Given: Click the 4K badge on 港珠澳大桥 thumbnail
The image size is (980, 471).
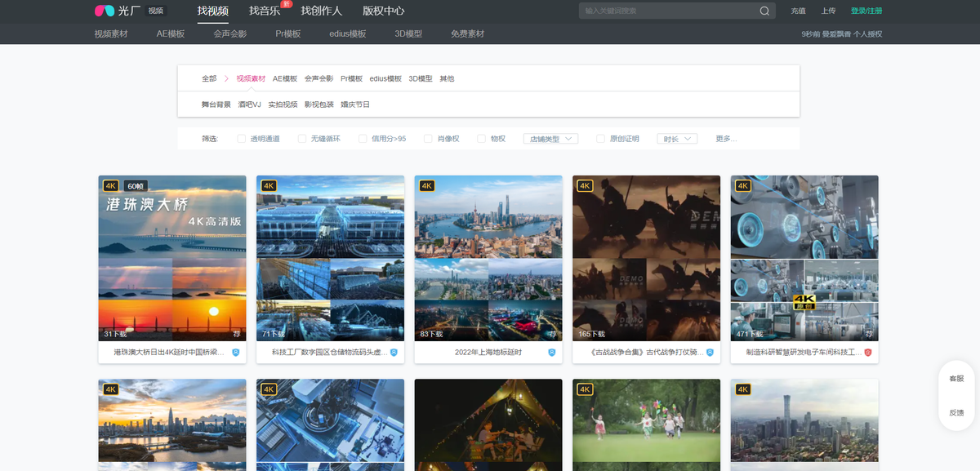Looking at the screenshot, I should [x=111, y=186].
